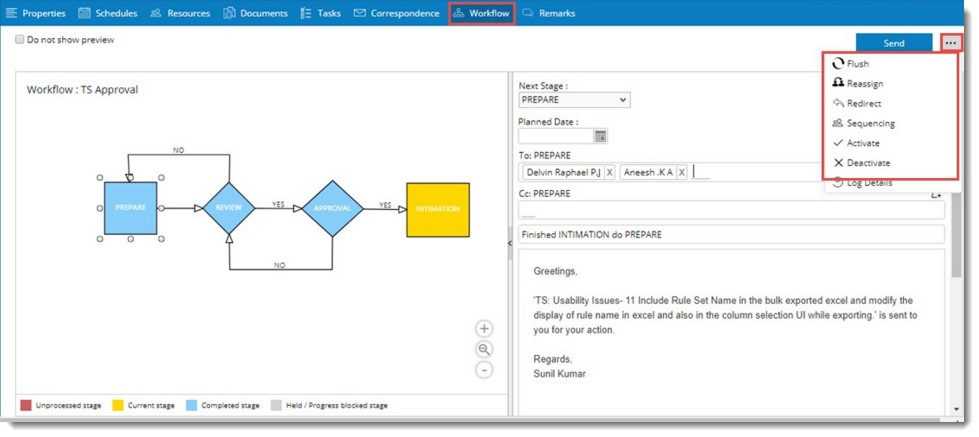Open the Planned Date calendar picker
Viewport: 979px width, 437px height.
601,136
